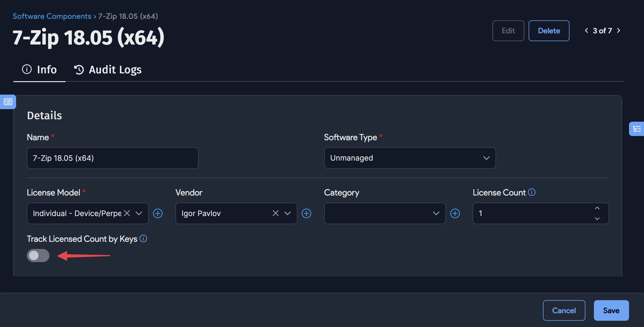Open the Software Type dropdown

click(410, 158)
